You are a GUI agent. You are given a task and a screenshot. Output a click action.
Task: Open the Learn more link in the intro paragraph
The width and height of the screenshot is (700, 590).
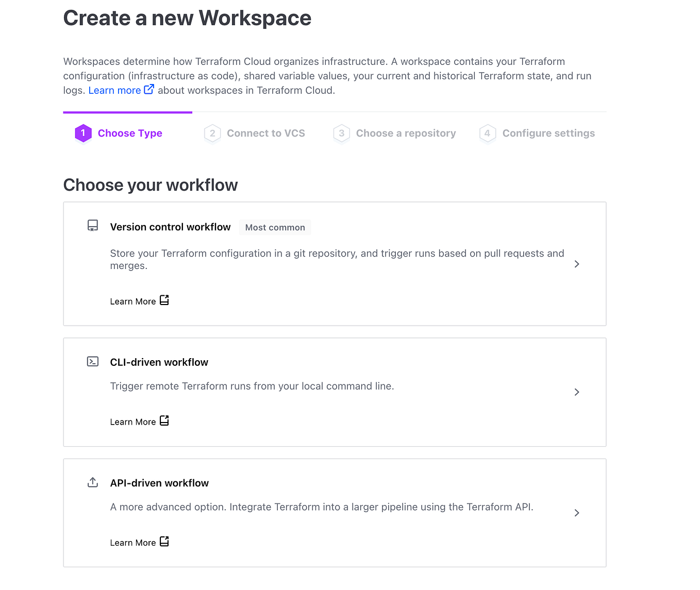point(115,90)
